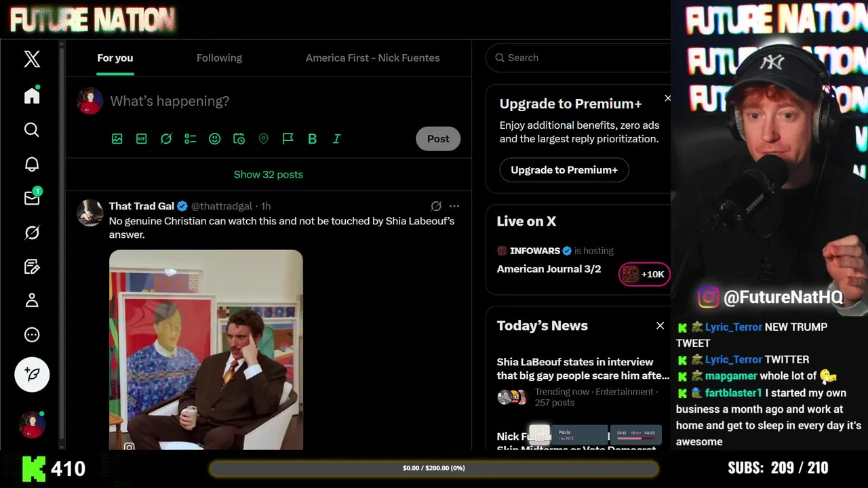Image resolution: width=868 pixels, height=488 pixels.
Task: Click Grok explain icon on Trad Gal post
Action: point(436,206)
